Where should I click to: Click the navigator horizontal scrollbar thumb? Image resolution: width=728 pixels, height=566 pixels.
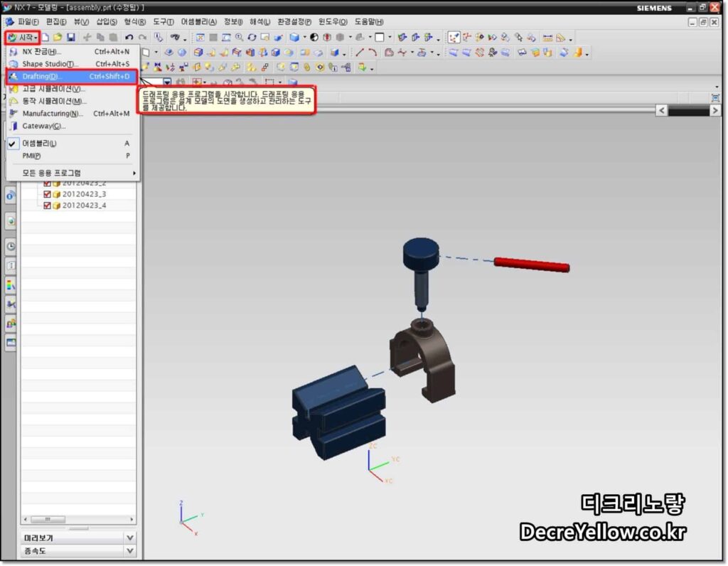(x=48, y=519)
